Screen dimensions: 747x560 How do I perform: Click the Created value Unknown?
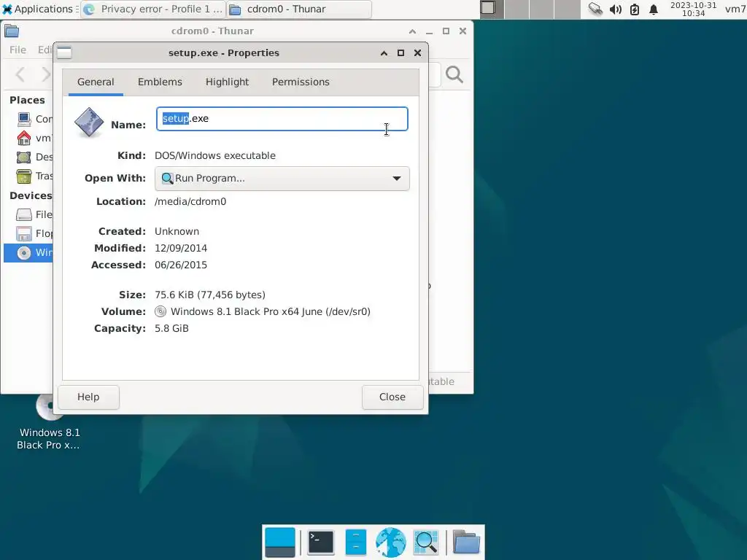[x=177, y=231]
